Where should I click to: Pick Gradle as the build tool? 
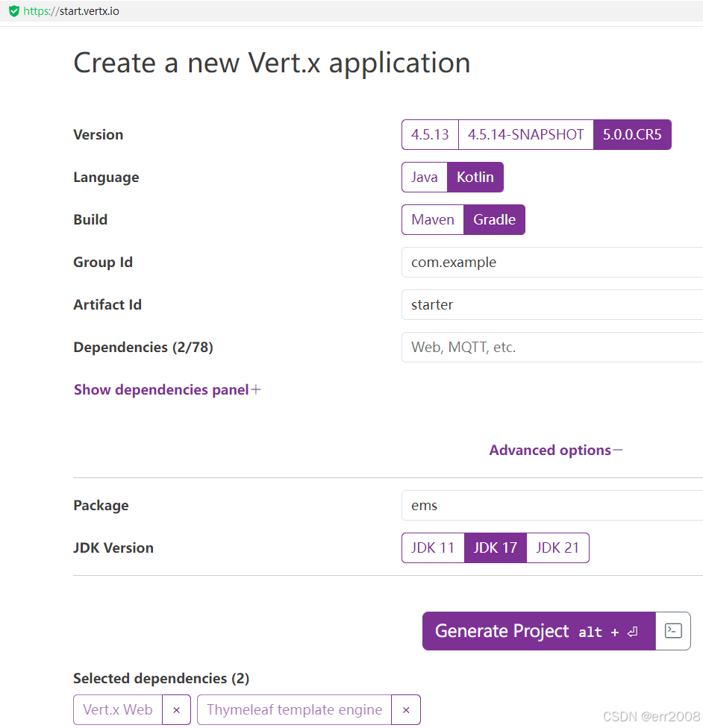pyautogui.click(x=494, y=219)
